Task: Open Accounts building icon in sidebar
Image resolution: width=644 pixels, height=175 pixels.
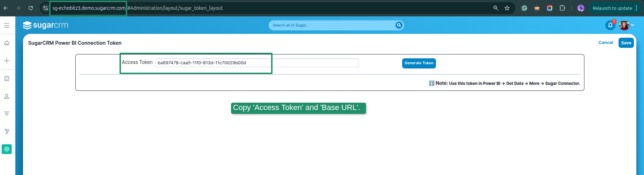Action: click(7, 79)
